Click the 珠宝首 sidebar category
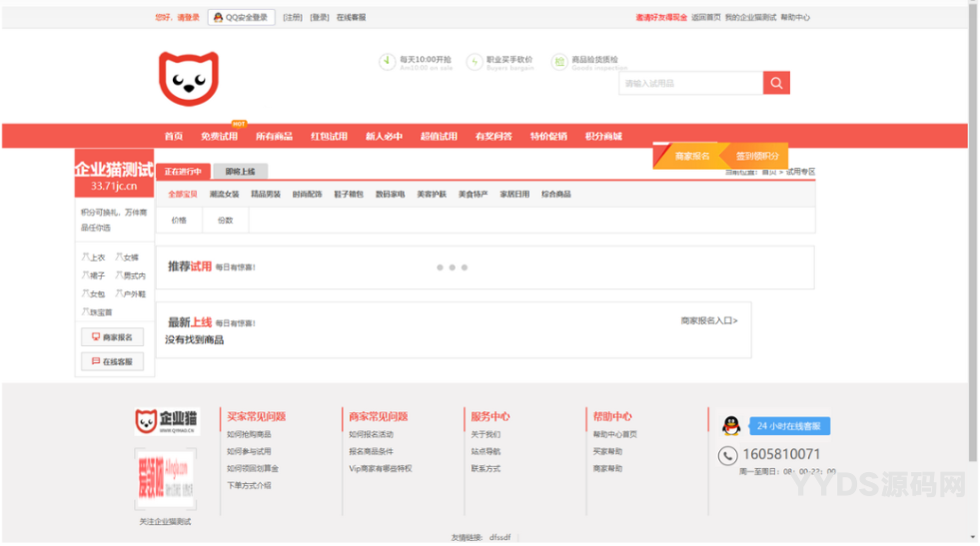 click(101, 312)
